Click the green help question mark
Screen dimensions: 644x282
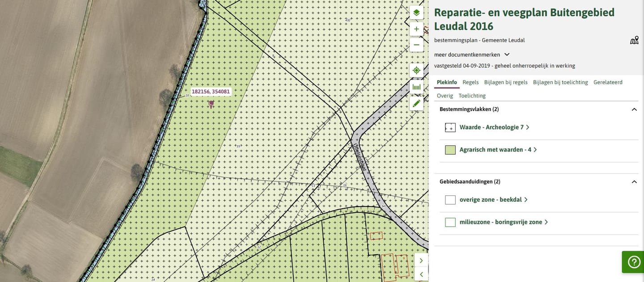pos(634,262)
